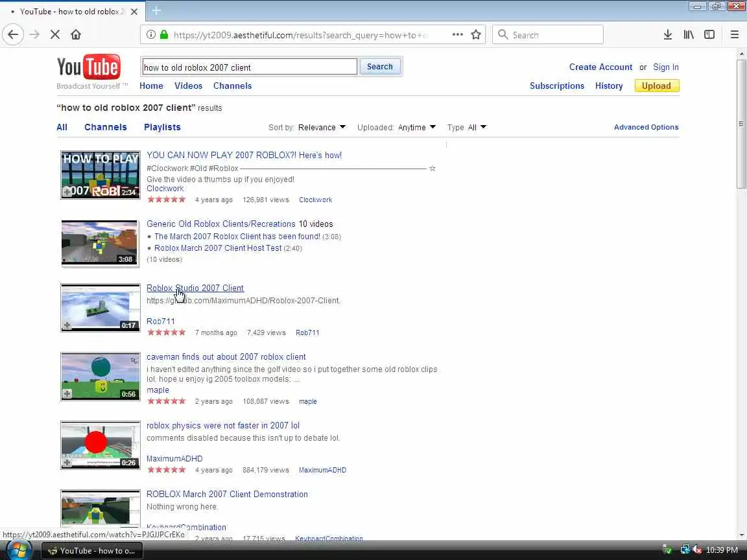Click the muted volume tray icon
Image resolution: width=747 pixels, height=560 pixels.
pyautogui.click(x=697, y=550)
